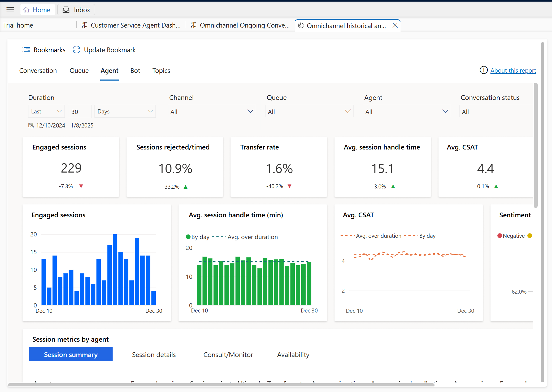
Task: Open the hamburger site map menu
Action: (10, 10)
